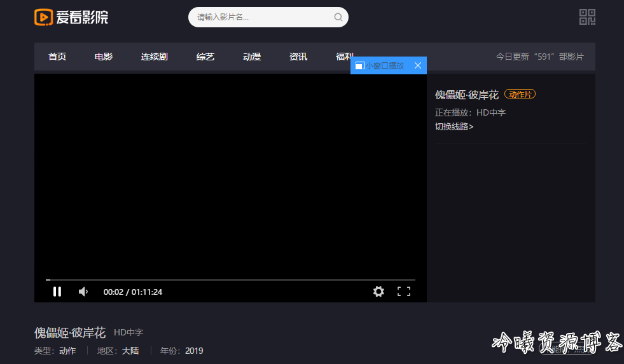Focus the 请输入影片名 search field
624x364 pixels.
tap(268, 17)
